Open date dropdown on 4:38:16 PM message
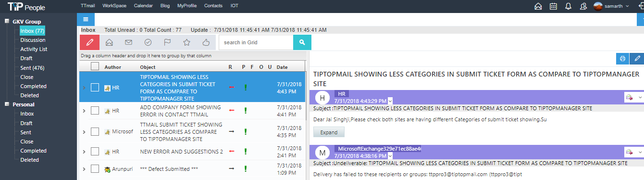The height and width of the screenshot is (180, 644). coord(390,156)
